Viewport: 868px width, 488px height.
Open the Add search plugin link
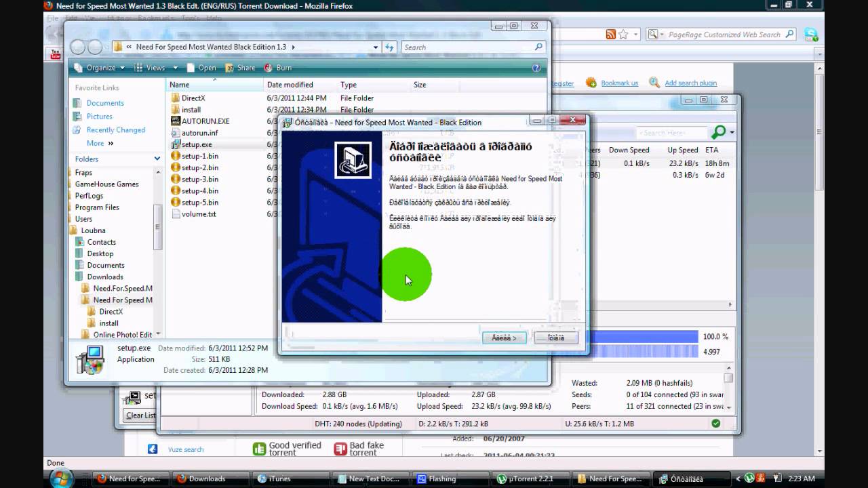[x=690, y=83]
